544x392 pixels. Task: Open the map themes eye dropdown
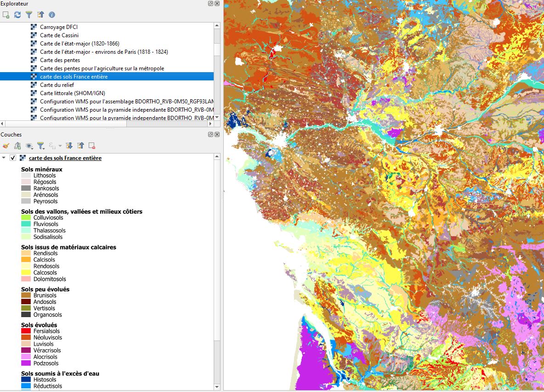coord(30,146)
